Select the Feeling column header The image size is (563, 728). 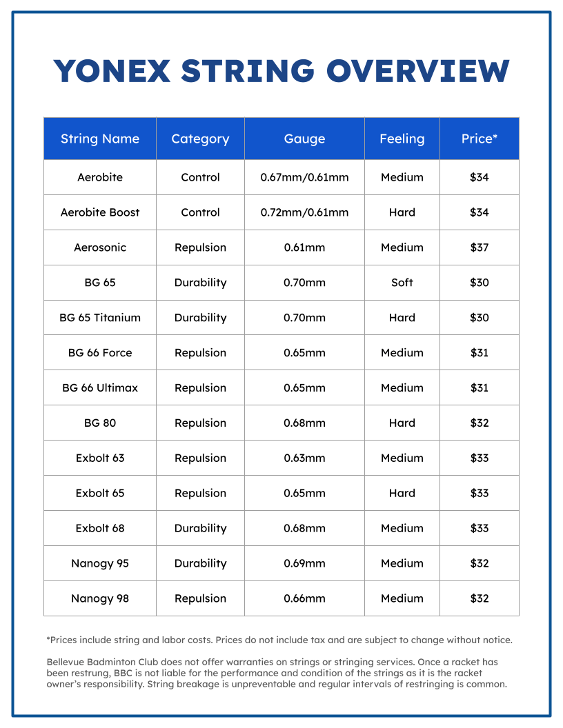tap(402, 139)
